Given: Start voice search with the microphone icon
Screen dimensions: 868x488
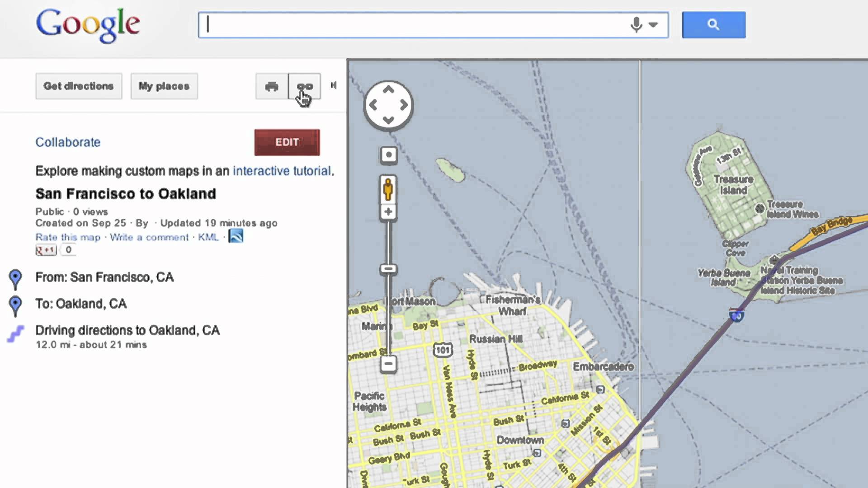Looking at the screenshot, I should (636, 25).
